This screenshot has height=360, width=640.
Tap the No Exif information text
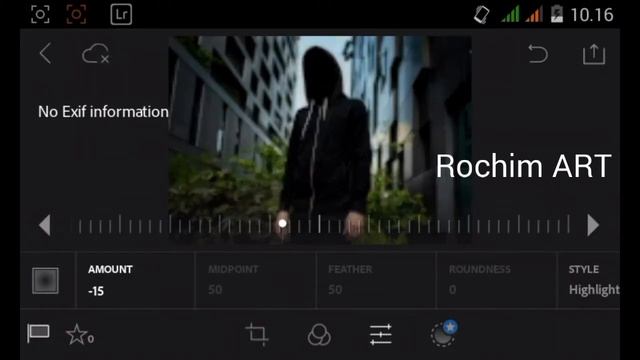click(x=103, y=112)
